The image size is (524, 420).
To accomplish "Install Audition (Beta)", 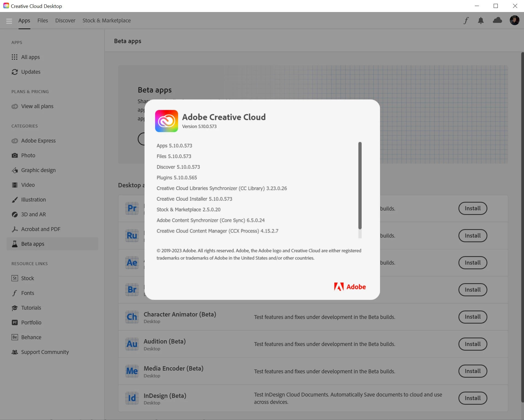I will click(x=473, y=344).
